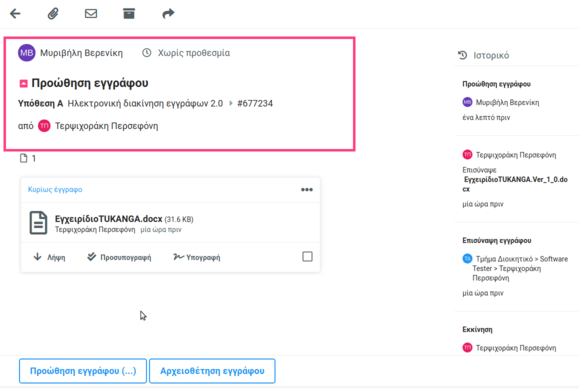The height and width of the screenshot is (389, 579).
Task: Go back with the left arrow icon
Action: coord(15,14)
